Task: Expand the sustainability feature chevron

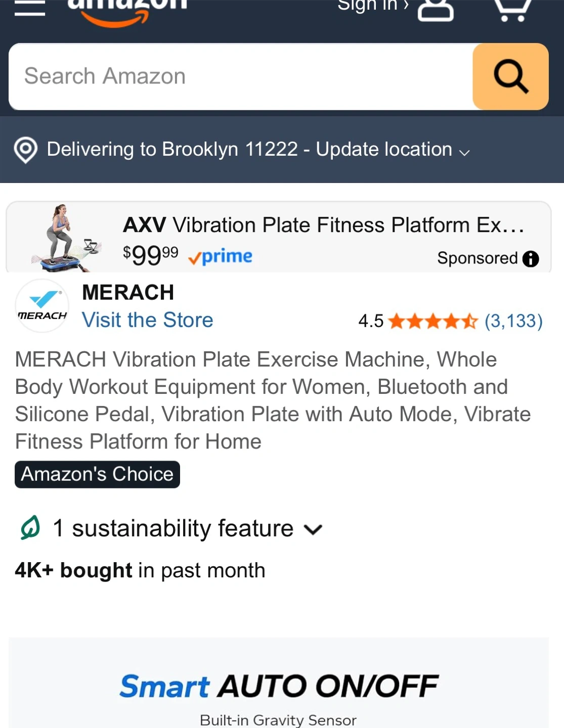Action: tap(313, 529)
